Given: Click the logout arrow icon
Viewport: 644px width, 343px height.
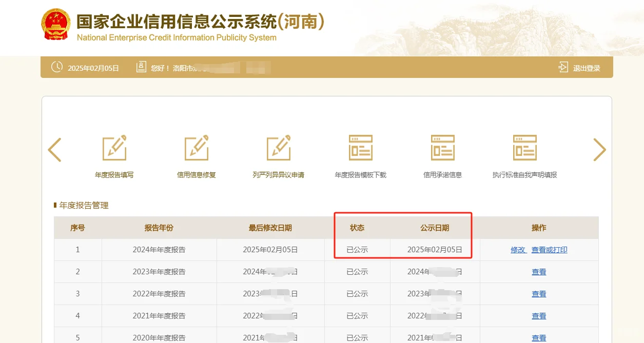Looking at the screenshot, I should coord(563,68).
